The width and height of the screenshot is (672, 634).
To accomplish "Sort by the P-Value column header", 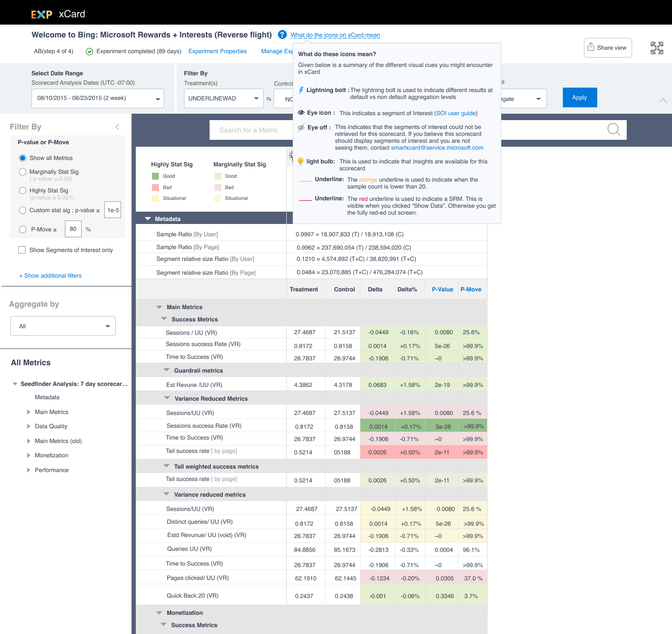I will (442, 289).
